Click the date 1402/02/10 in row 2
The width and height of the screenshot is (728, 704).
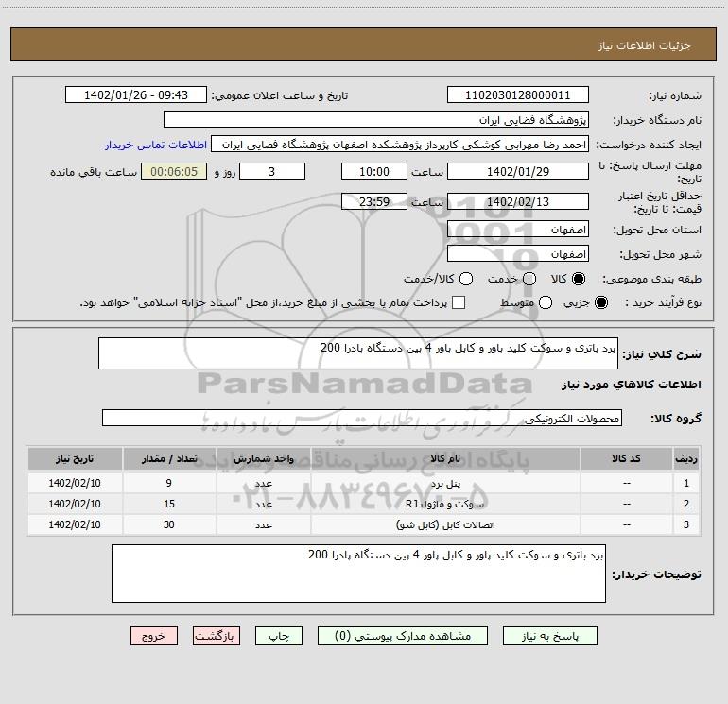[x=75, y=504]
